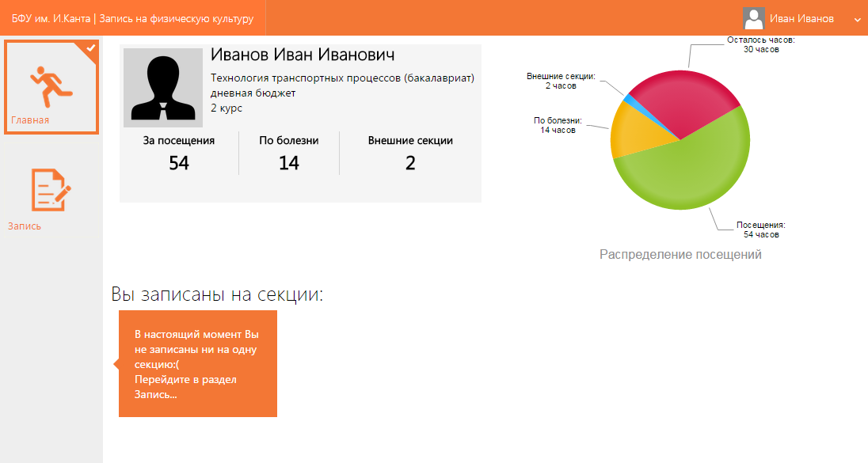The width and height of the screenshot is (868, 463).
Task: Open the Главная running man tile
Action: tap(51, 87)
